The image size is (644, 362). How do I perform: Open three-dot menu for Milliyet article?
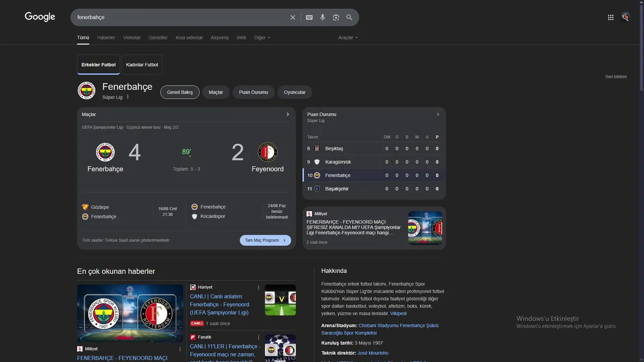[x=180, y=349]
